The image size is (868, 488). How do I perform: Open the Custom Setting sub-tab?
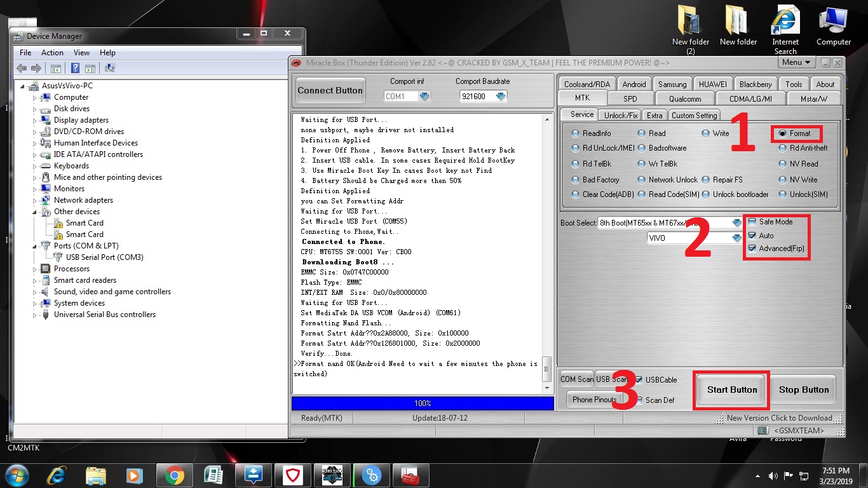pyautogui.click(x=694, y=115)
